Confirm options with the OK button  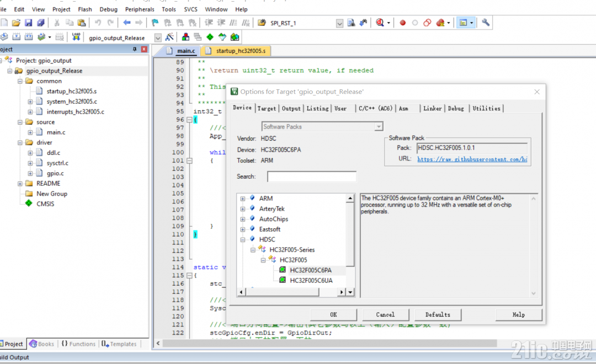tap(333, 314)
